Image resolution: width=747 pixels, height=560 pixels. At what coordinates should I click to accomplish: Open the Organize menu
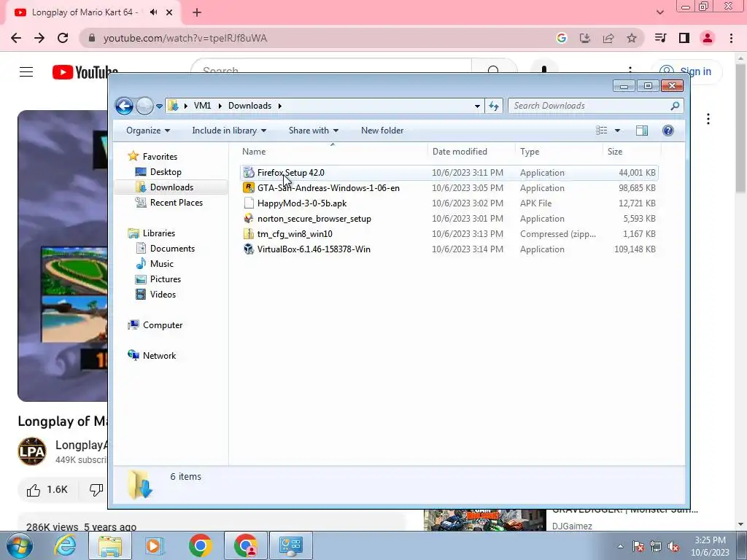click(x=147, y=131)
